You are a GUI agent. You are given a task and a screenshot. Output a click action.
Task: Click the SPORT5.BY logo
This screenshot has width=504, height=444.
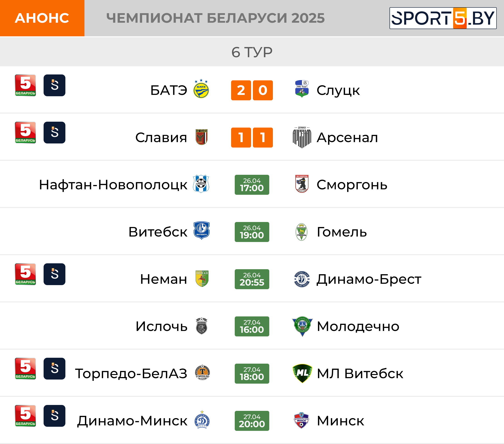443,18
